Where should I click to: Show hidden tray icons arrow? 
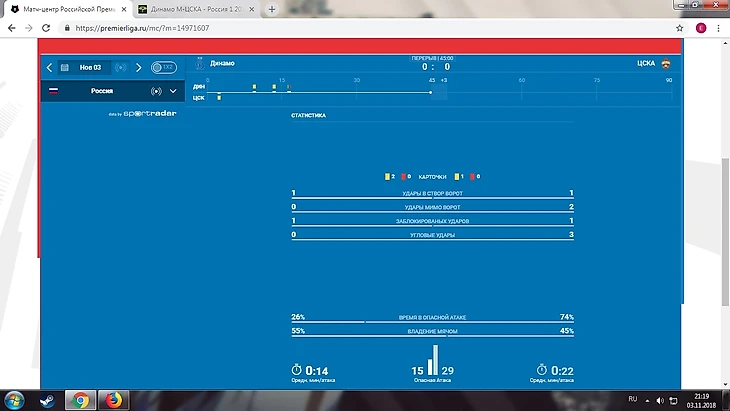647,400
